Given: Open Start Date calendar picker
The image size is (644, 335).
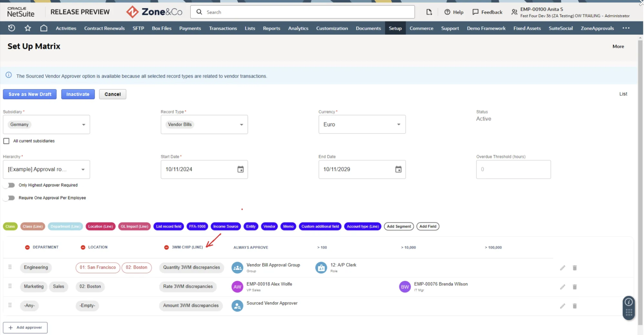Looking at the screenshot, I should click(240, 169).
